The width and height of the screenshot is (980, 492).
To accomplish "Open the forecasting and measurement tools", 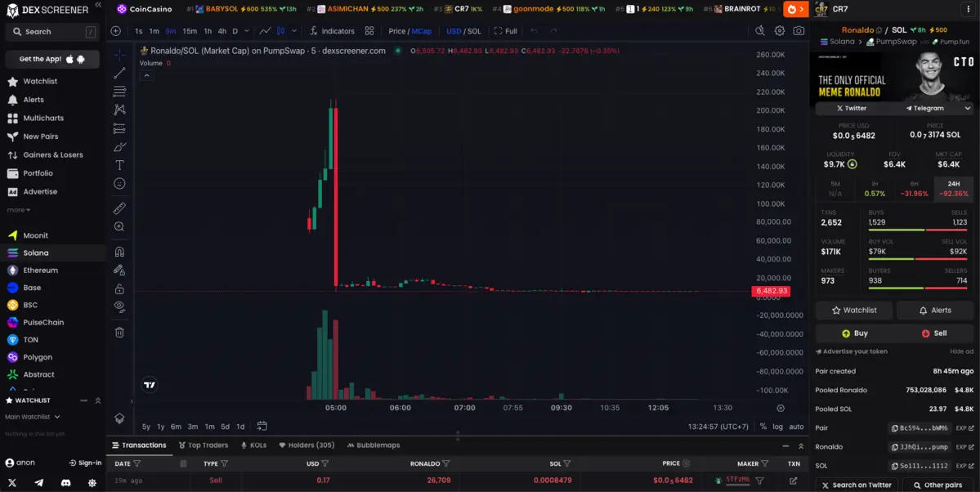I will [x=119, y=128].
